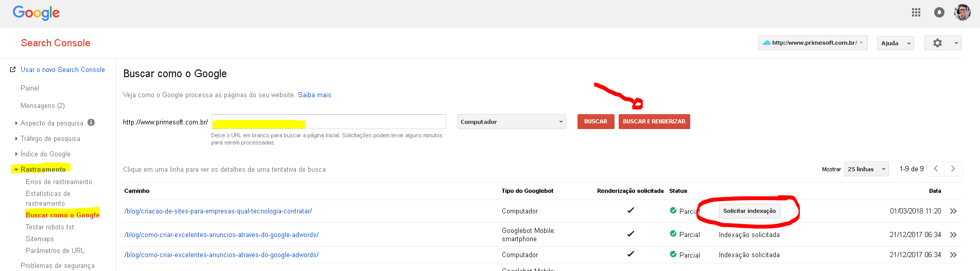
Task: Open the 25 linhas rows dropdown
Action: [x=866, y=169]
